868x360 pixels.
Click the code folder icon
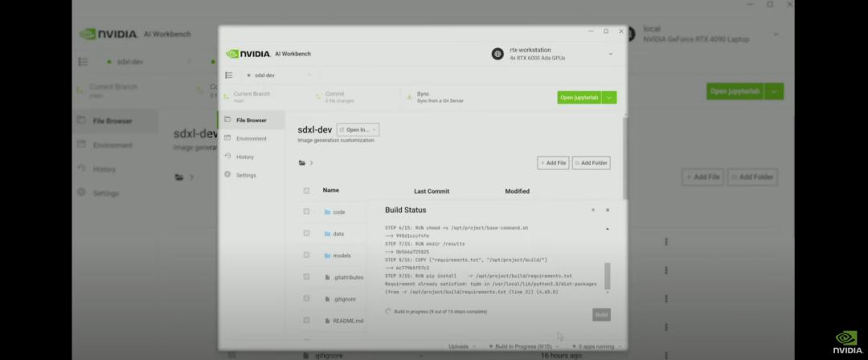327,212
